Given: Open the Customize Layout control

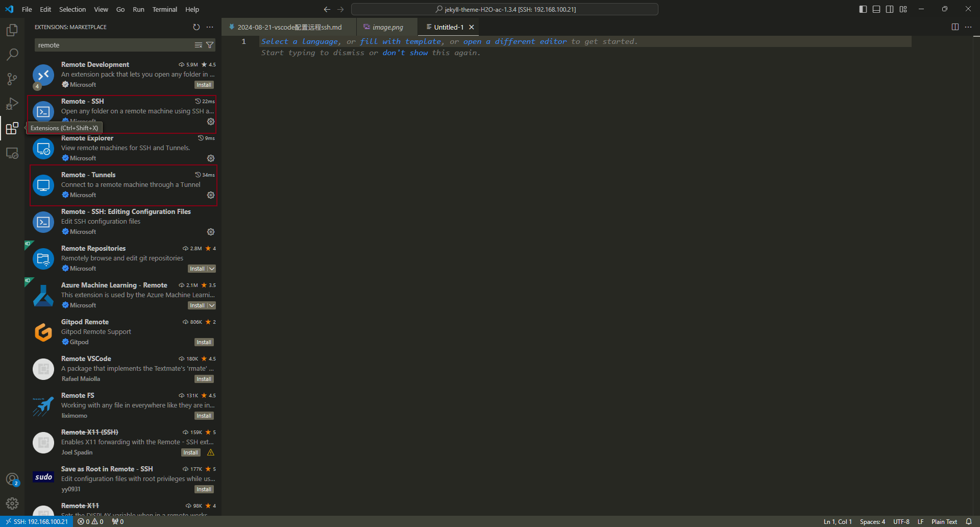Looking at the screenshot, I should coord(903,9).
